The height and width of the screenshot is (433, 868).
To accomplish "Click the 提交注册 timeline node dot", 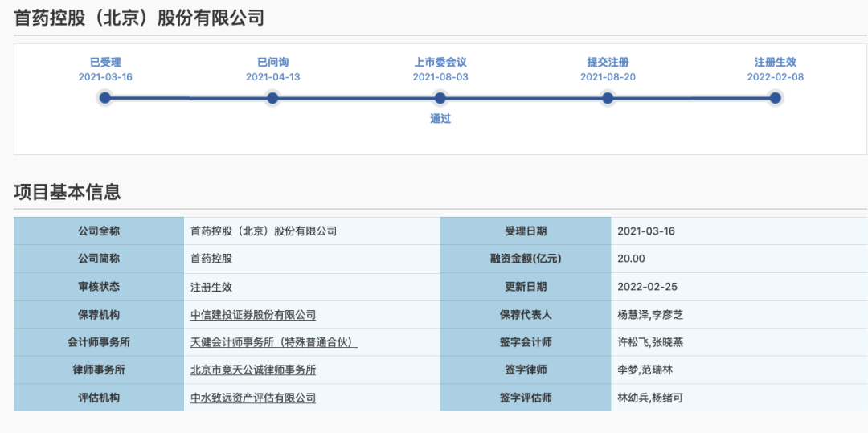I will (x=608, y=98).
